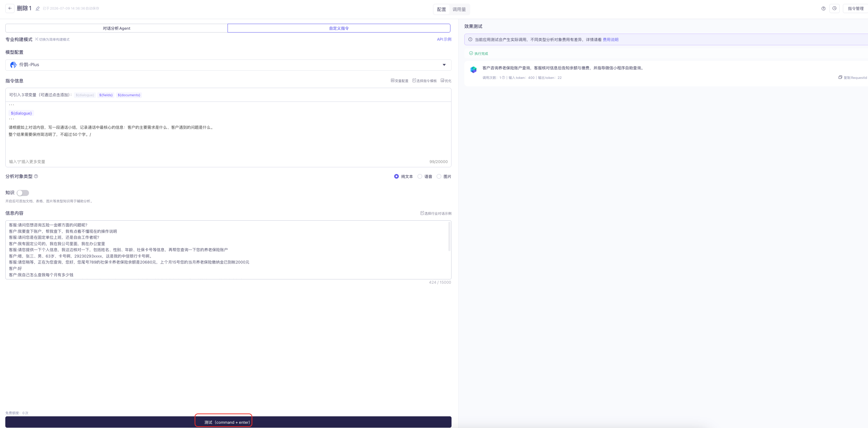Open the 调用量 tab

click(x=459, y=10)
